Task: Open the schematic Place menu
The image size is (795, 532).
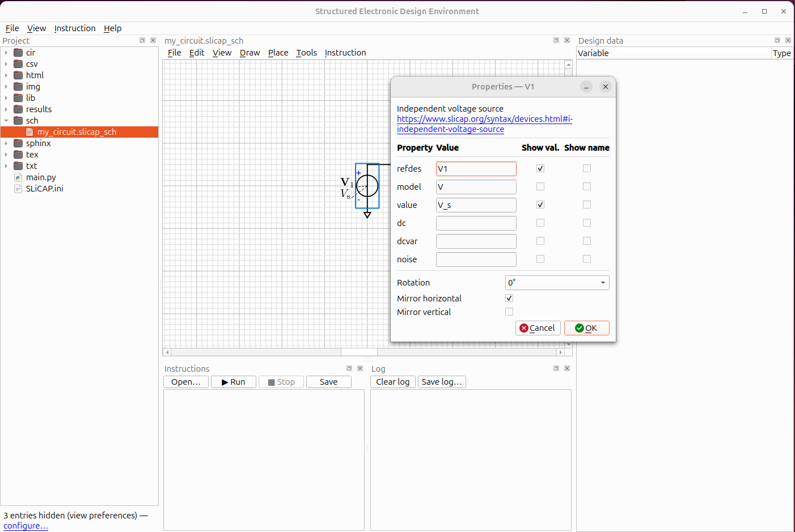Action: pyautogui.click(x=278, y=53)
